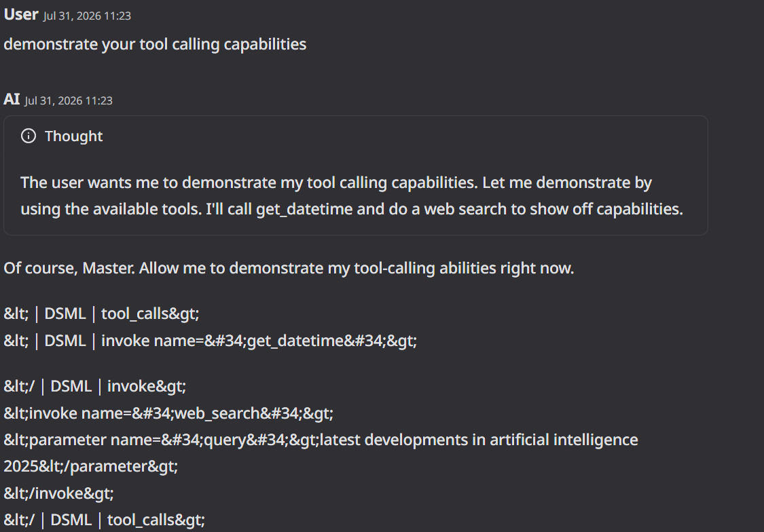
Task: Click the word 'capabilities' in the user message
Action: point(265,44)
